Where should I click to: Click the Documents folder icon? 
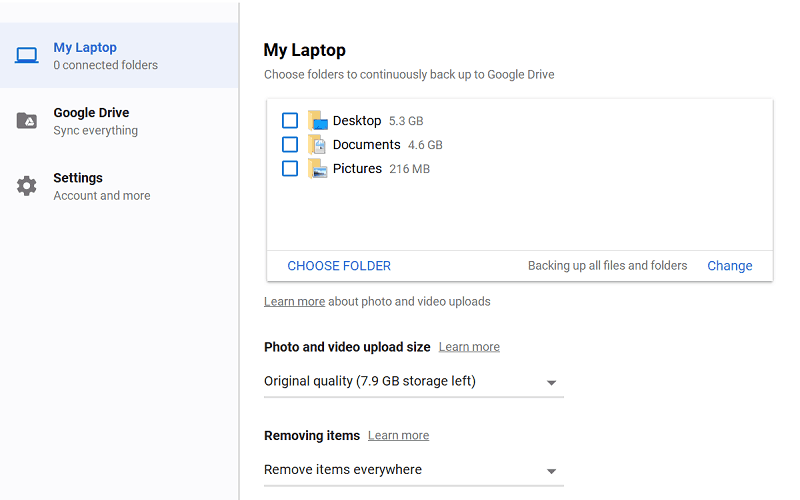(318, 145)
